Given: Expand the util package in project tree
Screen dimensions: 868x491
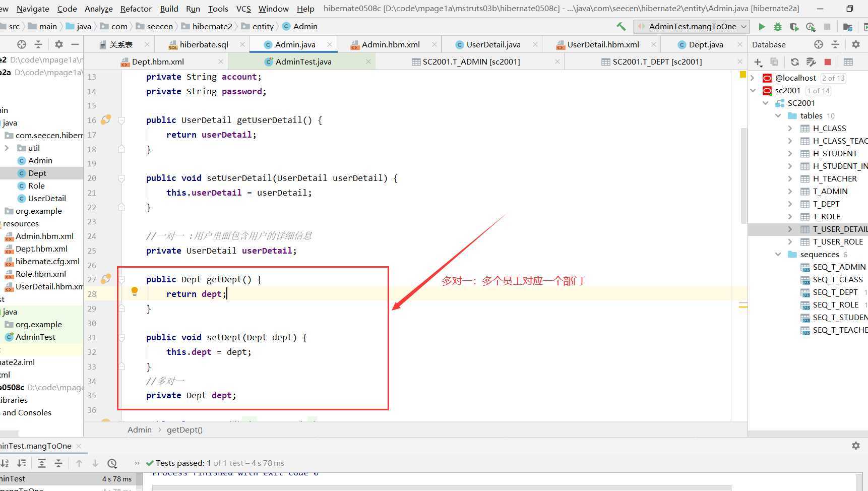Looking at the screenshot, I should point(7,148).
